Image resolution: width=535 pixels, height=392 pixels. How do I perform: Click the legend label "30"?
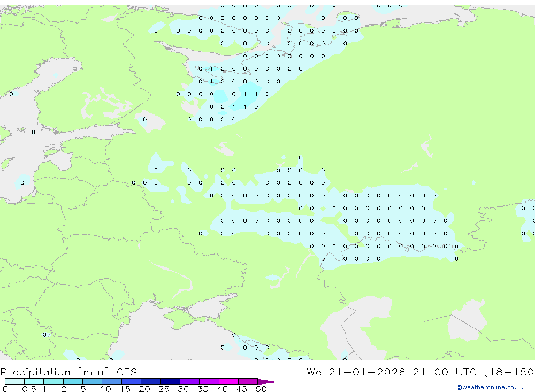coord(184,389)
